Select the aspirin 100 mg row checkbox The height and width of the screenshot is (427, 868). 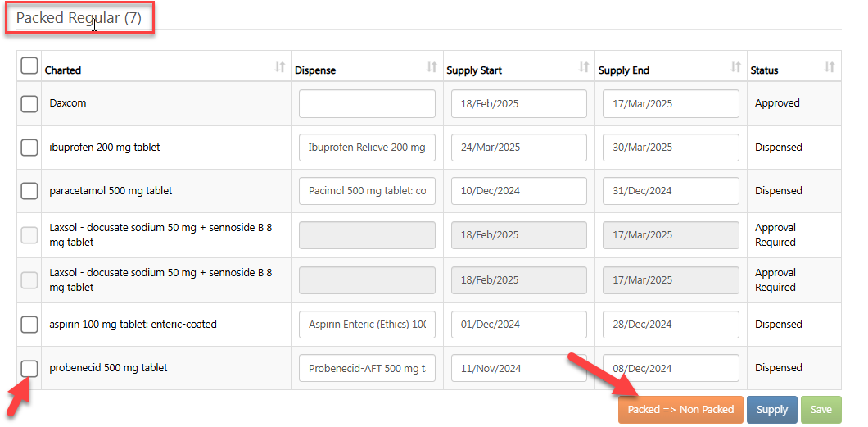pyautogui.click(x=29, y=325)
